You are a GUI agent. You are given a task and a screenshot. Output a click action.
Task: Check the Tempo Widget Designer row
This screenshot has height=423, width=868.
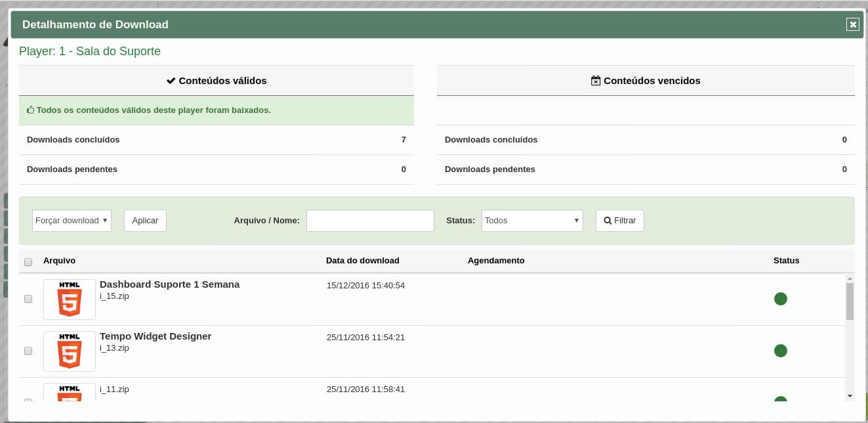coord(28,351)
